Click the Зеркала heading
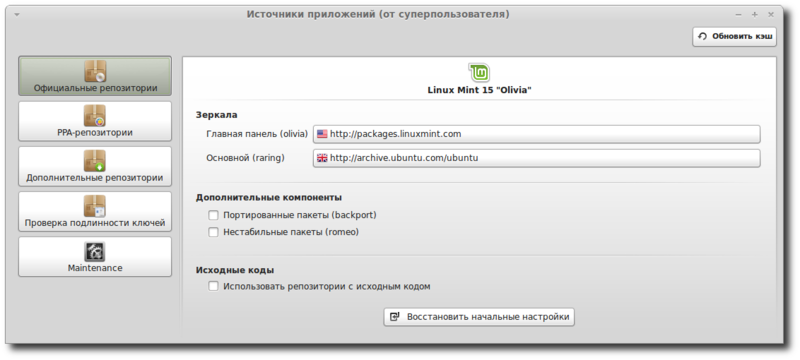 pyautogui.click(x=216, y=115)
